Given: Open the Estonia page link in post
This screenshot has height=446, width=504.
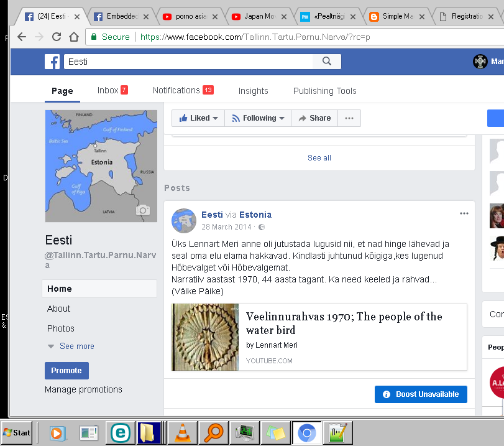Looking at the screenshot, I should pyautogui.click(x=255, y=215).
